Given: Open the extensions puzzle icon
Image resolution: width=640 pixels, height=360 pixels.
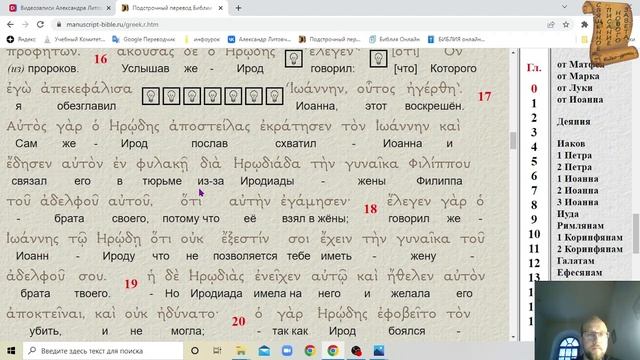Looking at the screenshot, I should (x=584, y=24).
